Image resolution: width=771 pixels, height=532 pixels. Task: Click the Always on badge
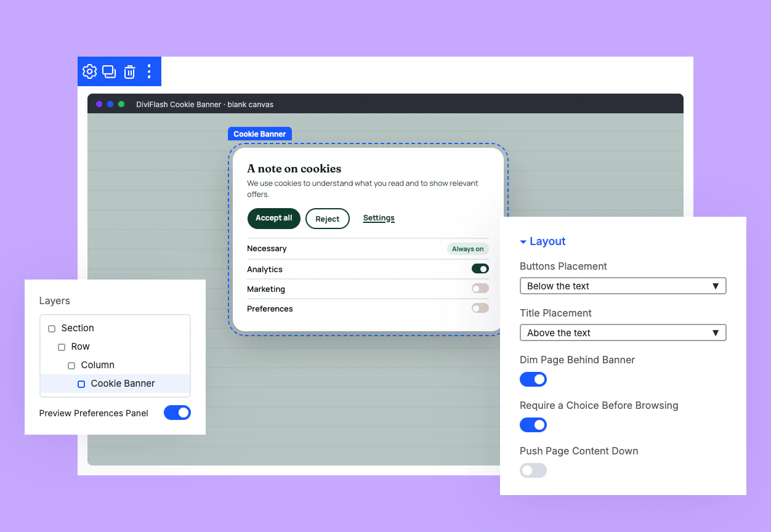468,249
